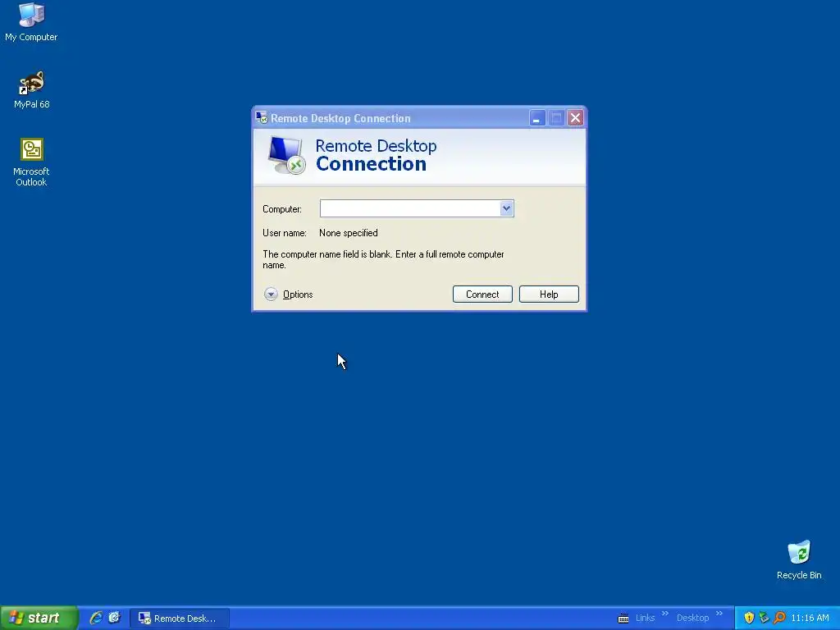Click the 'None specified' user name text

coord(348,233)
